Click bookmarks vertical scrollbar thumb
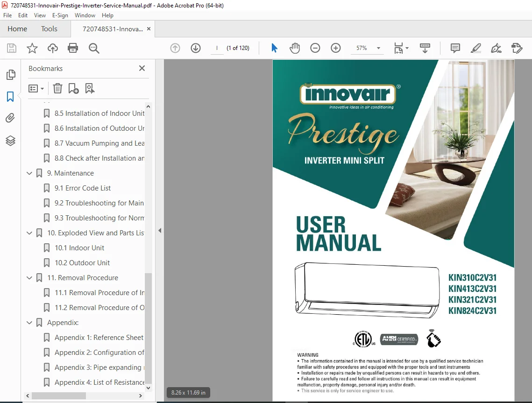 (148, 328)
